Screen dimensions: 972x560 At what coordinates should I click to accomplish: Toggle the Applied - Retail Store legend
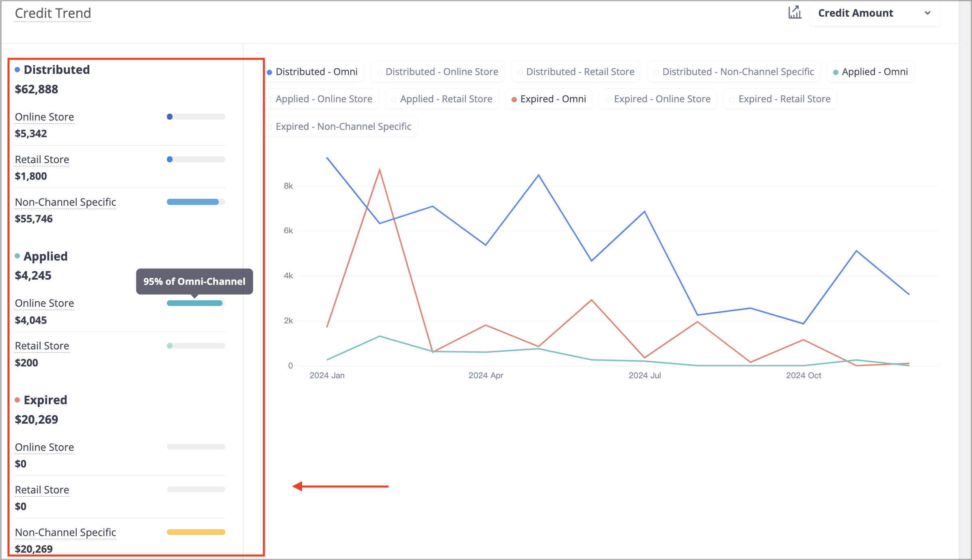click(442, 99)
